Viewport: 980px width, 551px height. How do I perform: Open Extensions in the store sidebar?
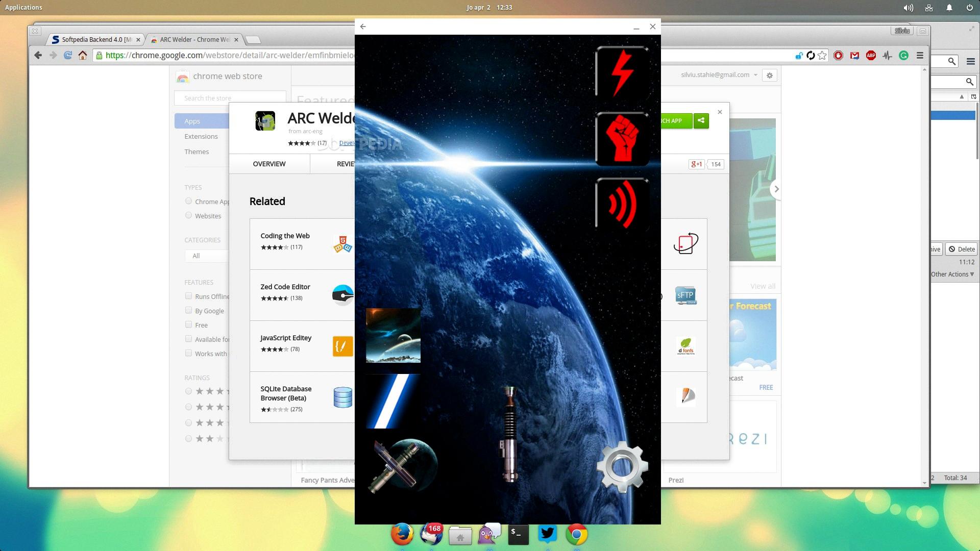pos(201,136)
